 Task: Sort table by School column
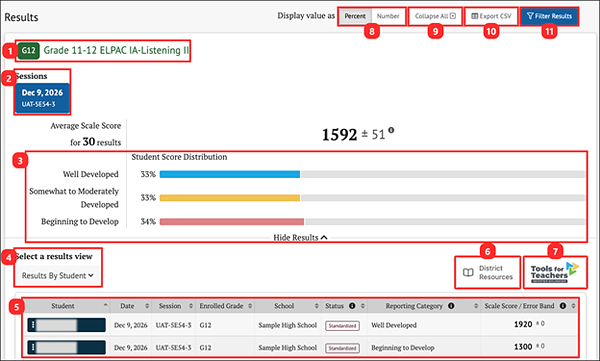(x=288, y=306)
